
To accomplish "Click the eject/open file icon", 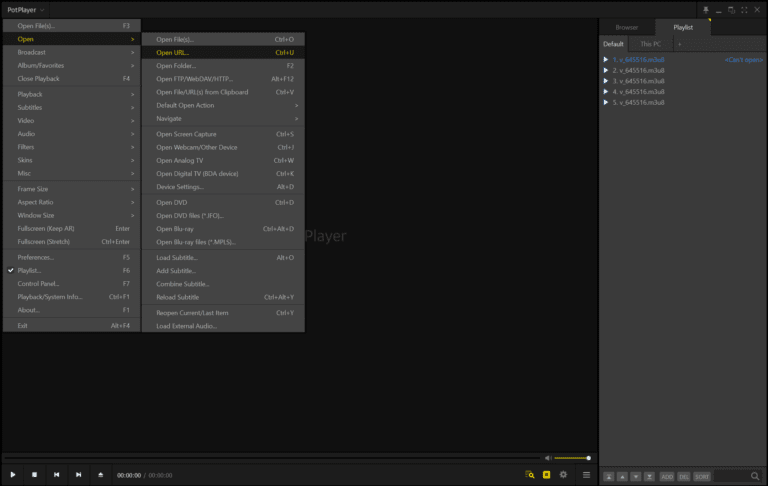I will (100, 474).
